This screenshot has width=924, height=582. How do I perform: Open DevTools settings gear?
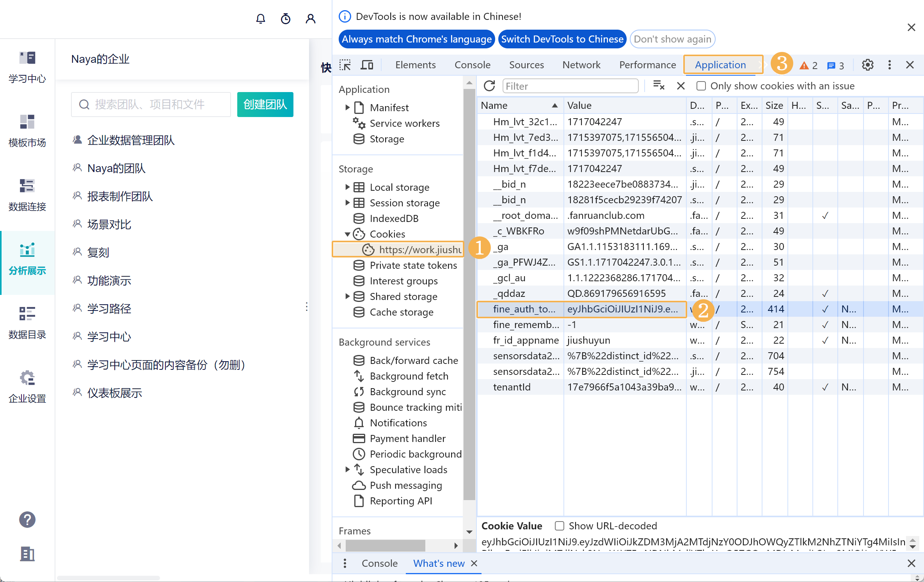(868, 65)
